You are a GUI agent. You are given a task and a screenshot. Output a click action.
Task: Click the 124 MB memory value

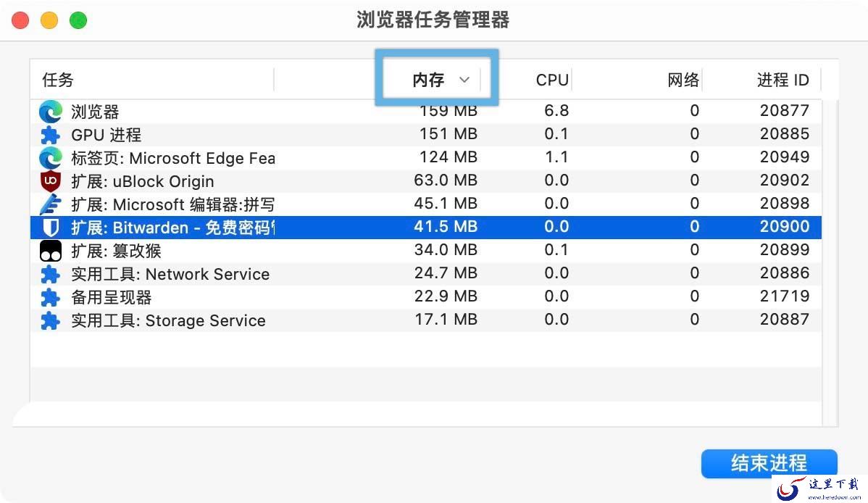click(448, 157)
